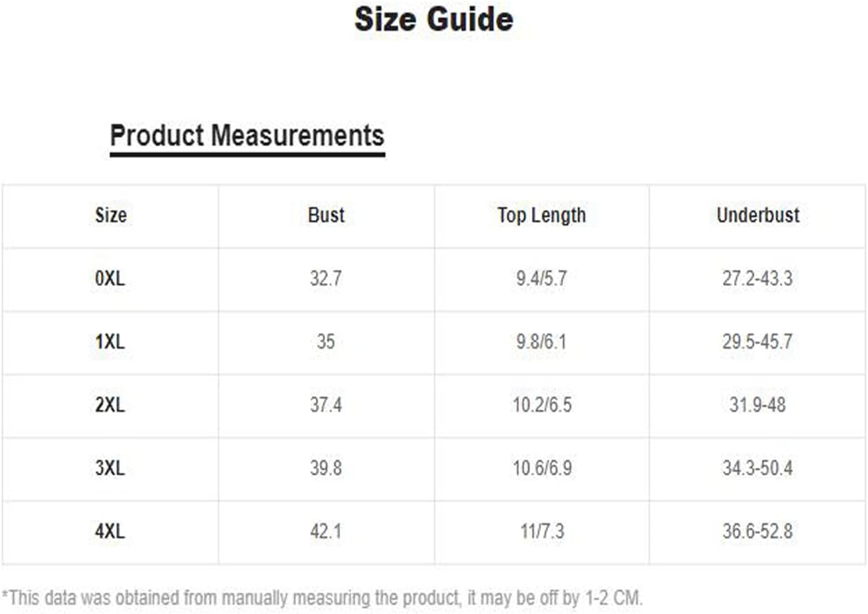
Task: Select the 1XL size row label
Action: tap(110, 342)
